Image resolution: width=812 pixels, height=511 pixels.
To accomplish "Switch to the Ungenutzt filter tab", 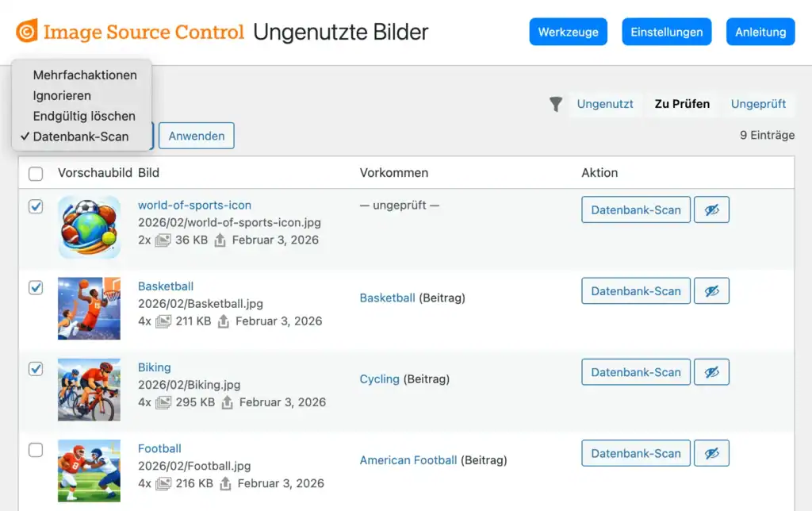I will [605, 104].
